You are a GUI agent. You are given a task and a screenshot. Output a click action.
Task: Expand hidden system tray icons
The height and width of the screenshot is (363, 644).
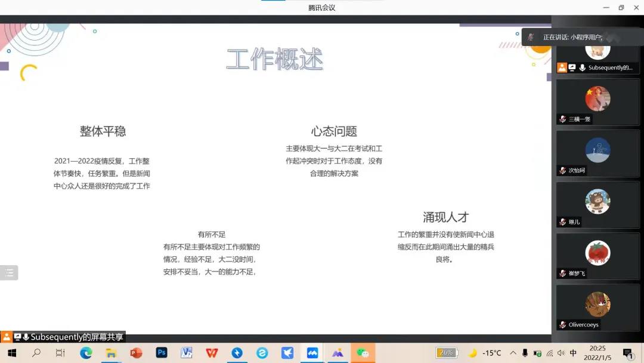[513, 353]
